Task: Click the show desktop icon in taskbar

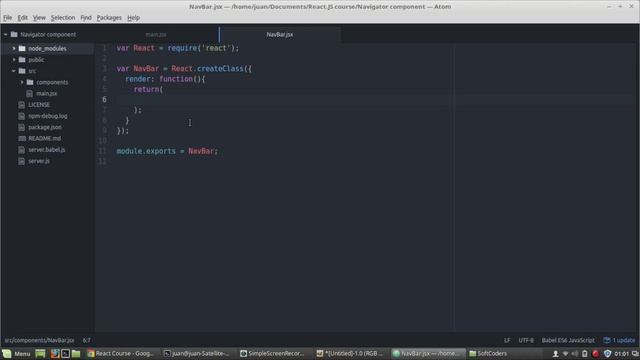Action: coord(40,353)
